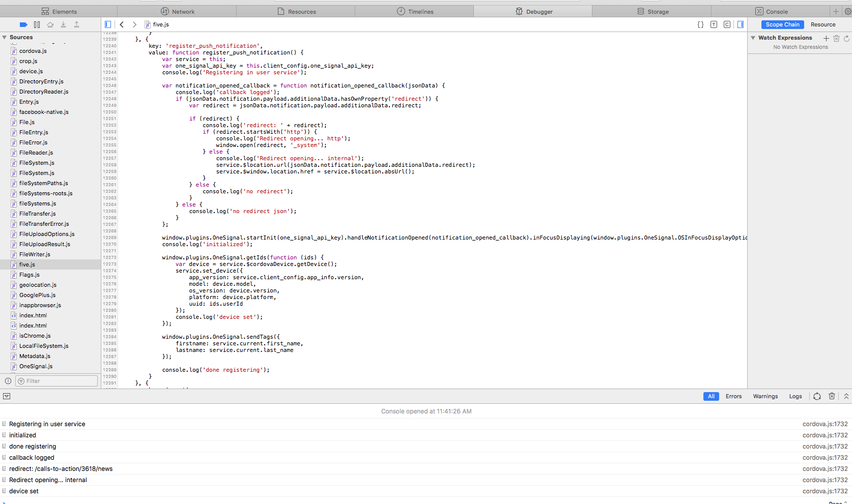Switch to the Elements tab
Image resolution: width=852 pixels, height=504 pixels.
pyautogui.click(x=59, y=11)
